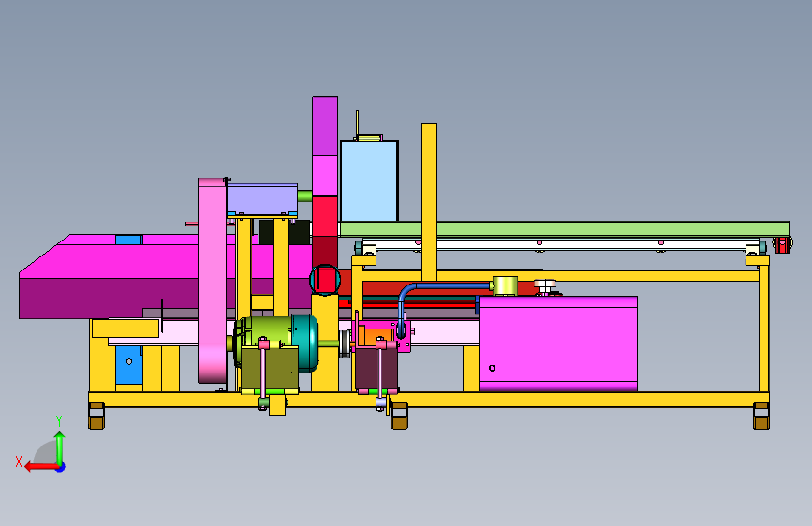Select the white cap beside the yellow cylinder

545,284
